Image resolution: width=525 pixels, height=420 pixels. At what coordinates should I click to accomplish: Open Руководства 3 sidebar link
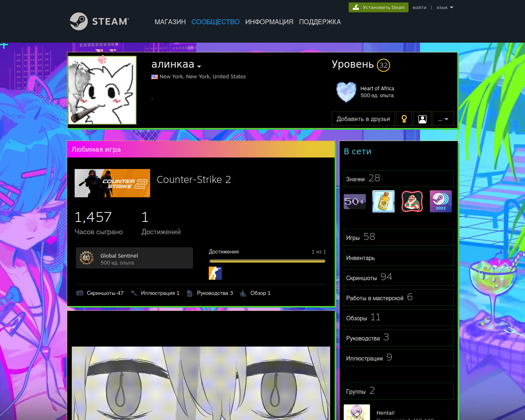pyautogui.click(x=399, y=338)
